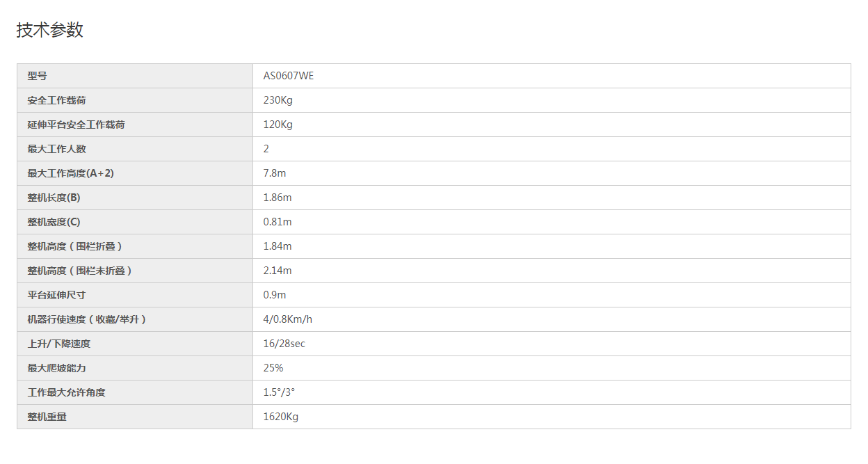
Task: Click the 2.14m height value
Action: click(x=278, y=271)
